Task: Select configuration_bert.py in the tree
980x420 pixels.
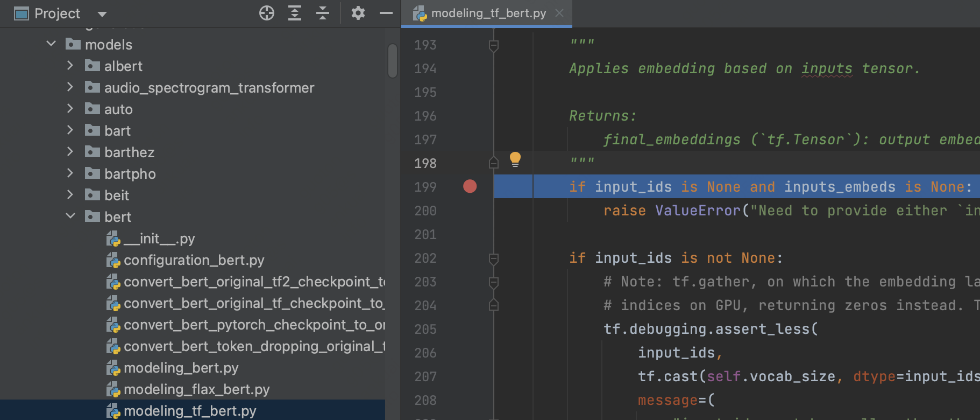Action: click(x=194, y=260)
